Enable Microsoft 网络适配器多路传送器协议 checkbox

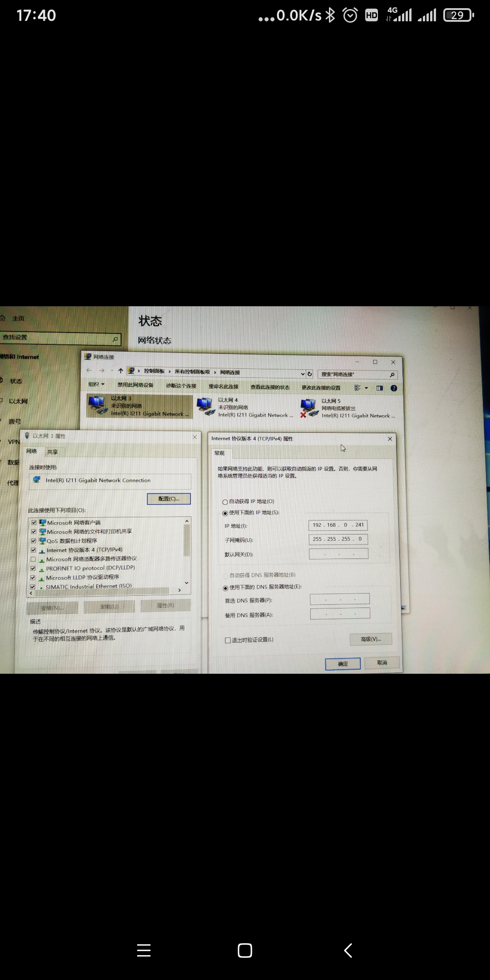pyautogui.click(x=33, y=559)
